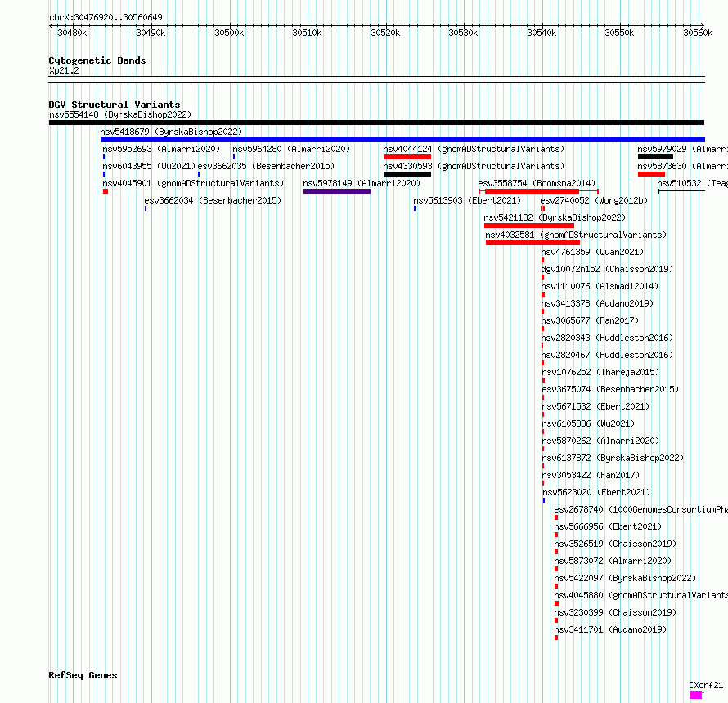The image size is (728, 703).
Task: Click RefSeq Genes track title
Action: tap(83, 675)
